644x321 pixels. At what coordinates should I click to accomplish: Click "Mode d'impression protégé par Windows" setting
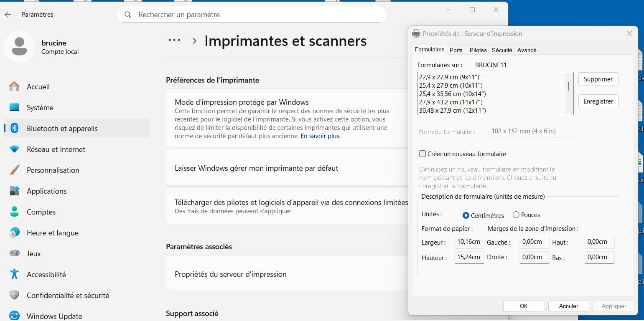287,118
